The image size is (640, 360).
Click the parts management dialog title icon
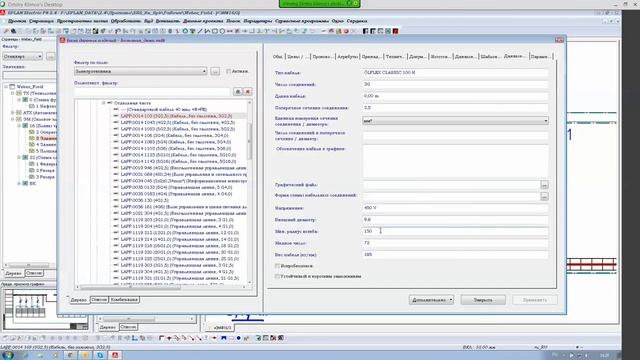pyautogui.click(x=62, y=40)
